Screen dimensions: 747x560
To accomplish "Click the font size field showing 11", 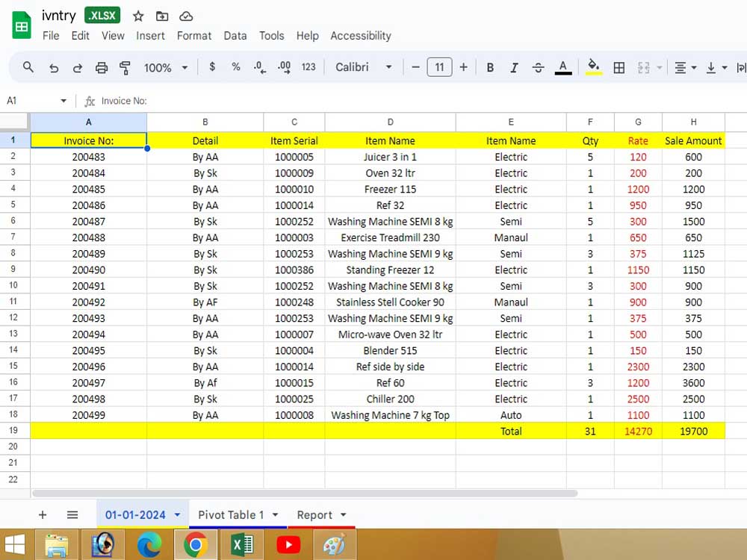I will point(439,67).
